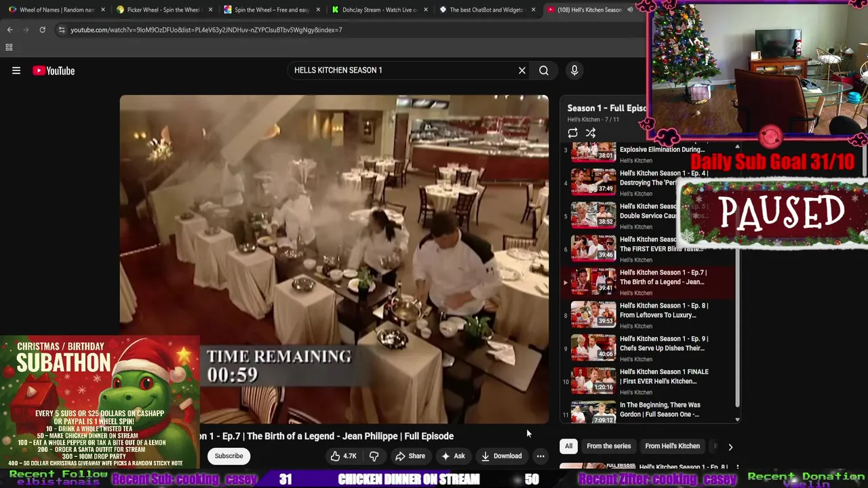Viewport: 868px width, 488px height.
Task: View site information icon in the address bar
Action: (62, 30)
